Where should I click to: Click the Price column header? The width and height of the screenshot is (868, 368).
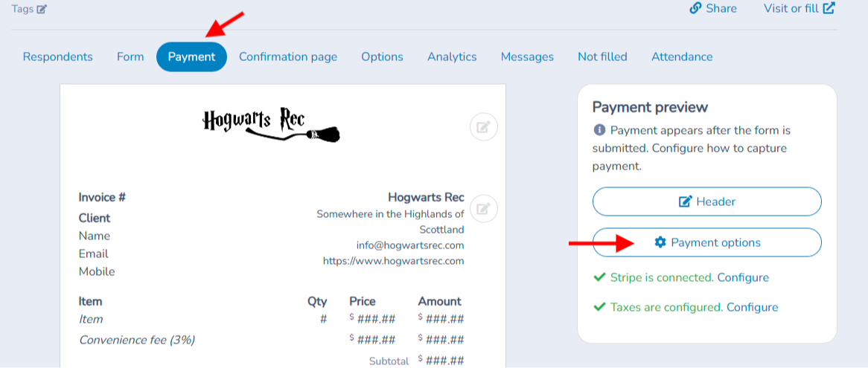[362, 301]
